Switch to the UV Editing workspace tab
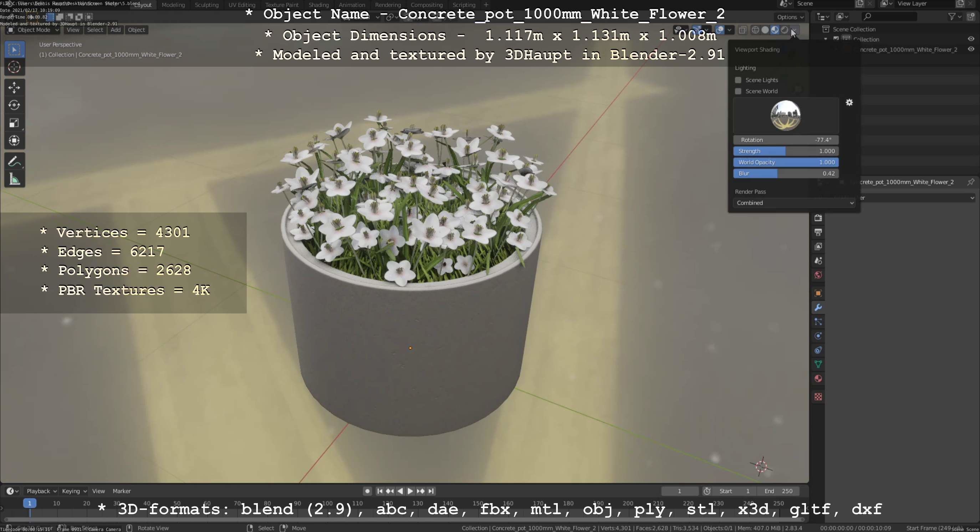The height and width of the screenshot is (532, 980). coord(241,5)
